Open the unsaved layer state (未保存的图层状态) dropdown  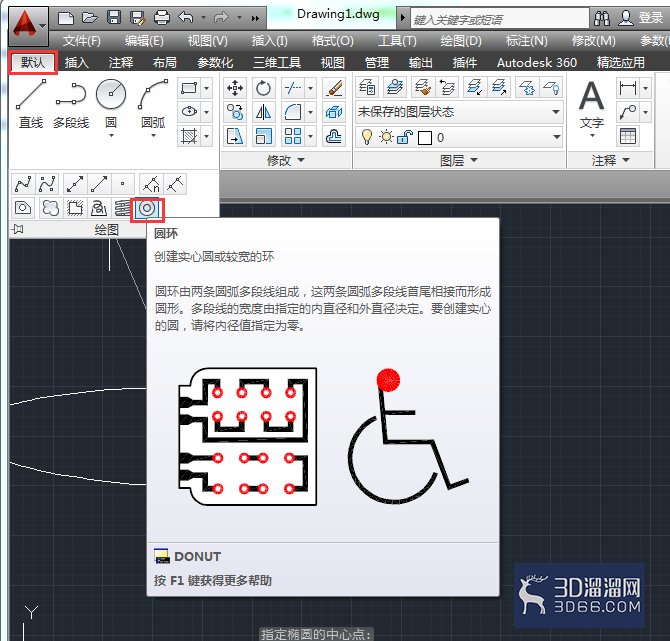(x=459, y=112)
